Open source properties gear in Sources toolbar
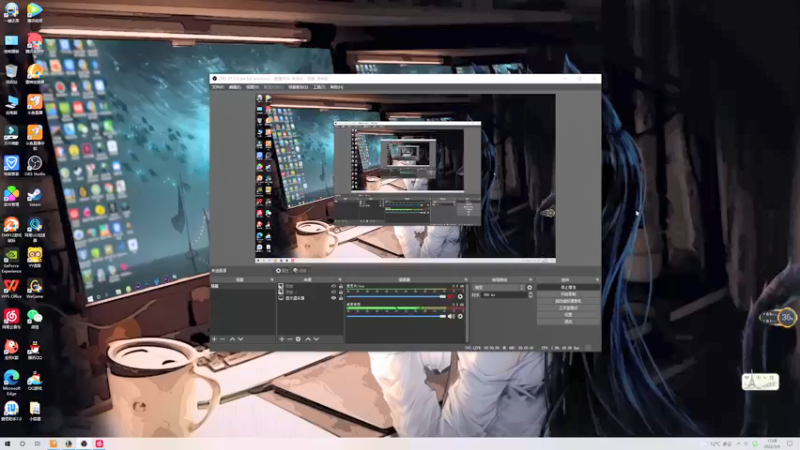Viewport: 800px width, 450px height. (x=298, y=339)
